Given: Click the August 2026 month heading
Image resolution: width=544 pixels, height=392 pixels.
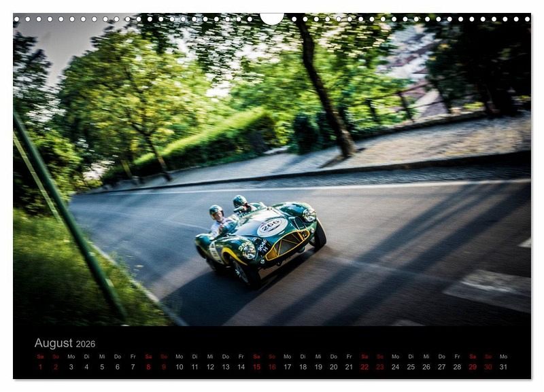Looking at the screenshot, I should click(x=65, y=343).
